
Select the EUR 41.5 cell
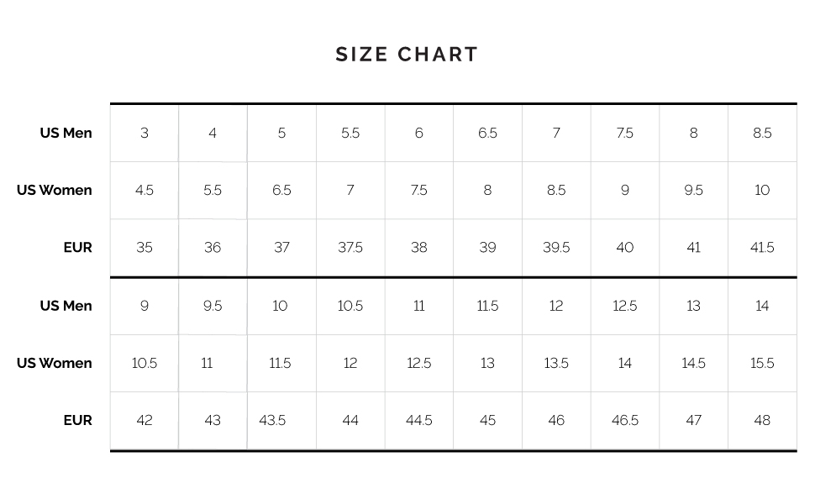pos(762,248)
